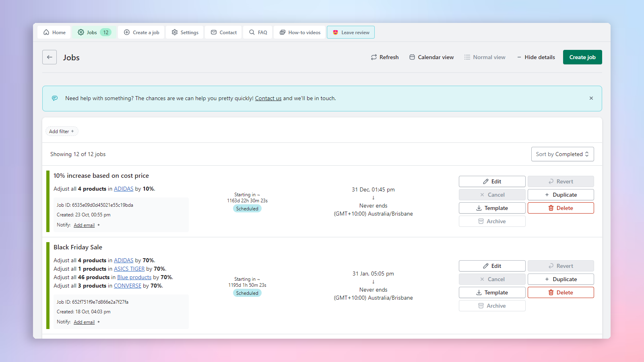The image size is (644, 362).
Task: Click the 12 count badge on Jobs tab
Action: click(x=106, y=33)
